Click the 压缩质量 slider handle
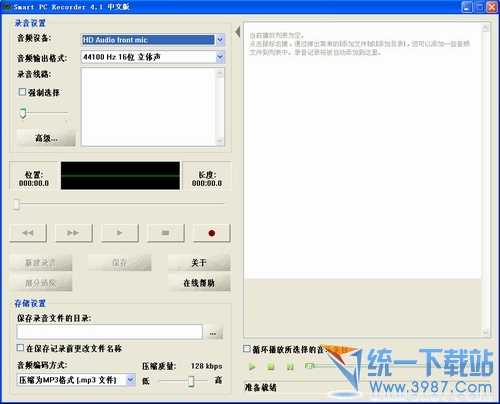The height and width of the screenshot is (404, 500). [x=191, y=381]
